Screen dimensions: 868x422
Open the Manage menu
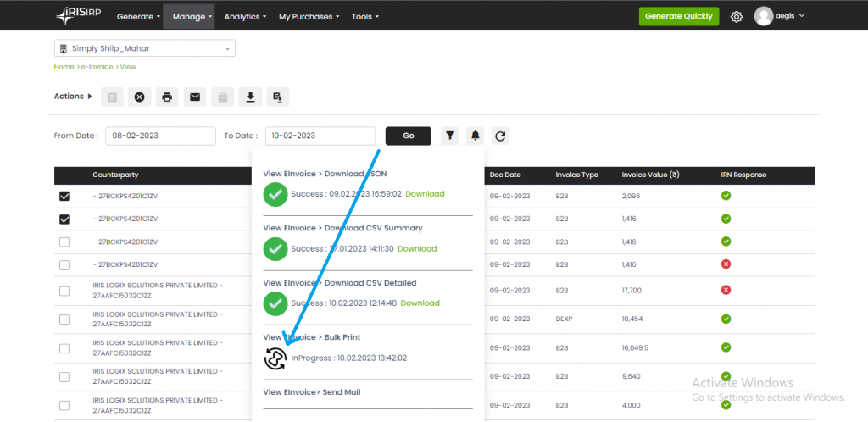tap(192, 16)
